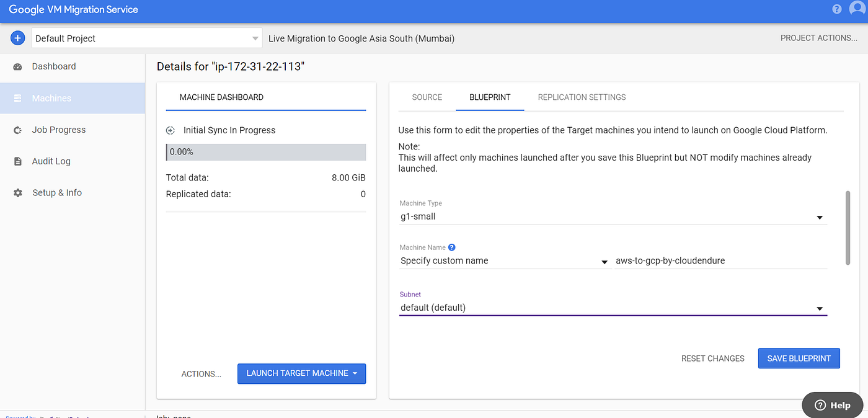Open the REPLICATION SETTINGS tab
Screen dimensions: 868x418
click(x=581, y=97)
